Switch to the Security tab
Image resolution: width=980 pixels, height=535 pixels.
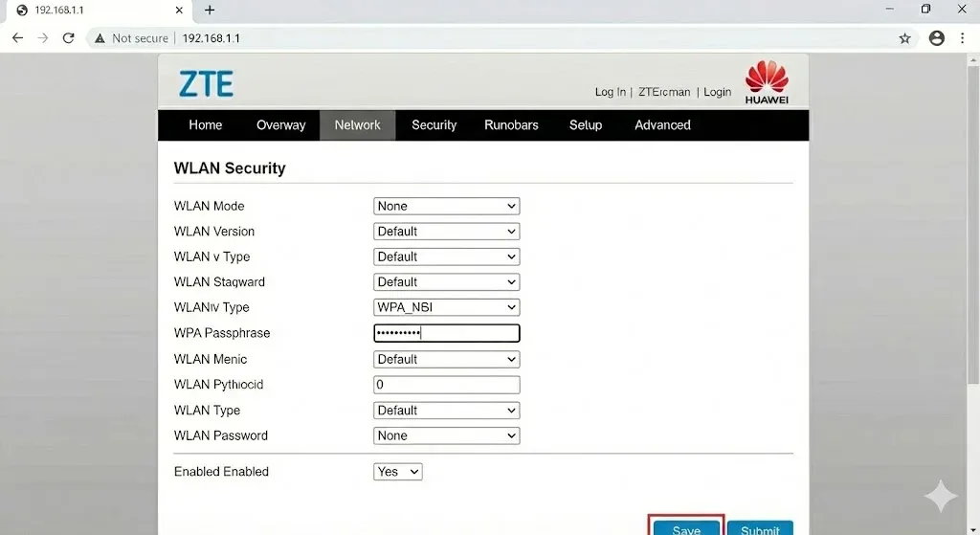434,125
